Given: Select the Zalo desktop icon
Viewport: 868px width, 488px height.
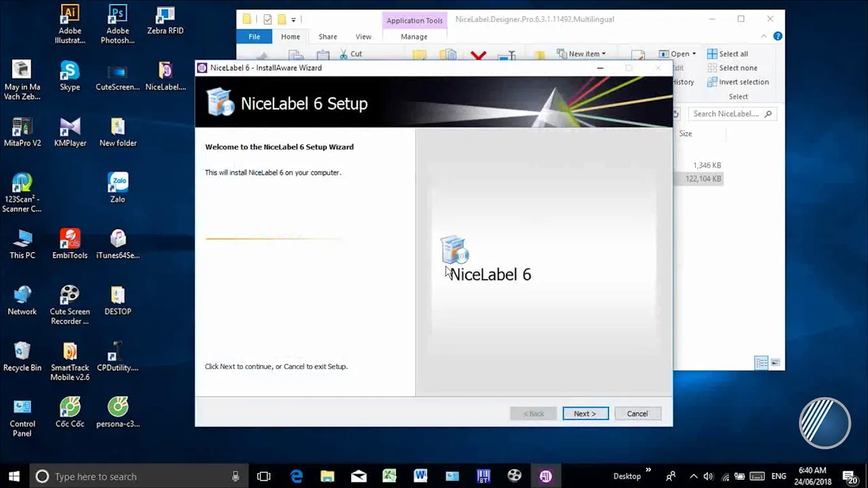Looking at the screenshot, I should point(118,188).
